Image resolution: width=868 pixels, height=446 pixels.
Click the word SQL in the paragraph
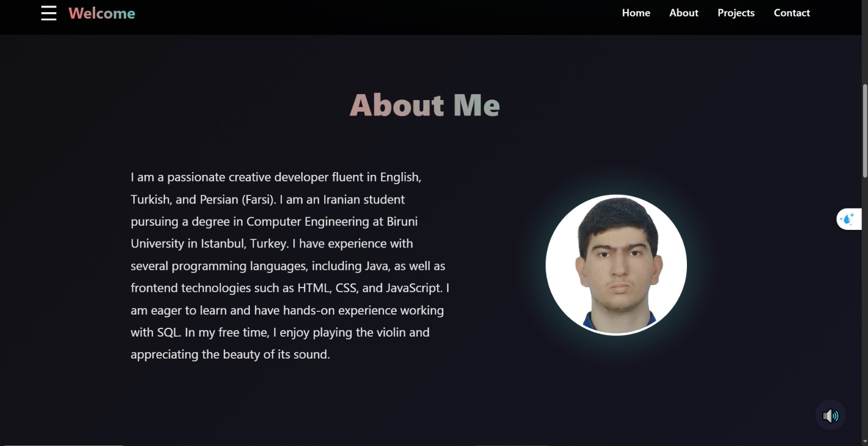click(x=168, y=333)
